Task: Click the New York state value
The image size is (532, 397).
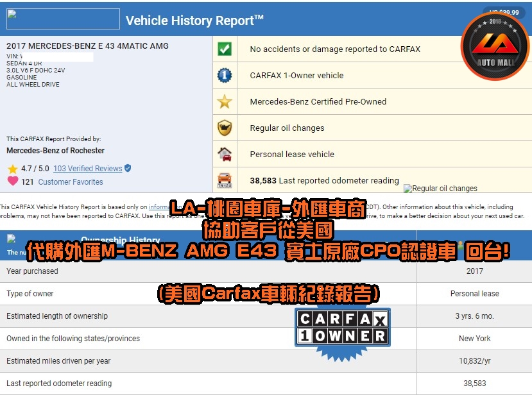Action: 474,339
